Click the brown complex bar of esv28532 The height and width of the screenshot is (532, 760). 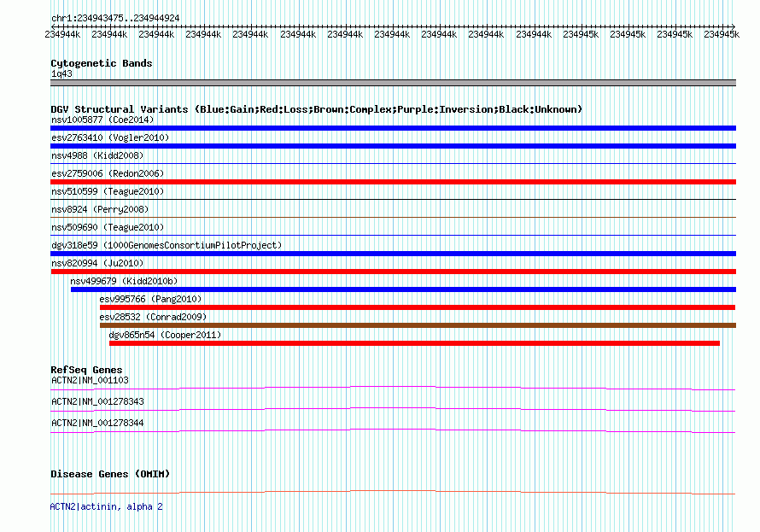click(418, 325)
